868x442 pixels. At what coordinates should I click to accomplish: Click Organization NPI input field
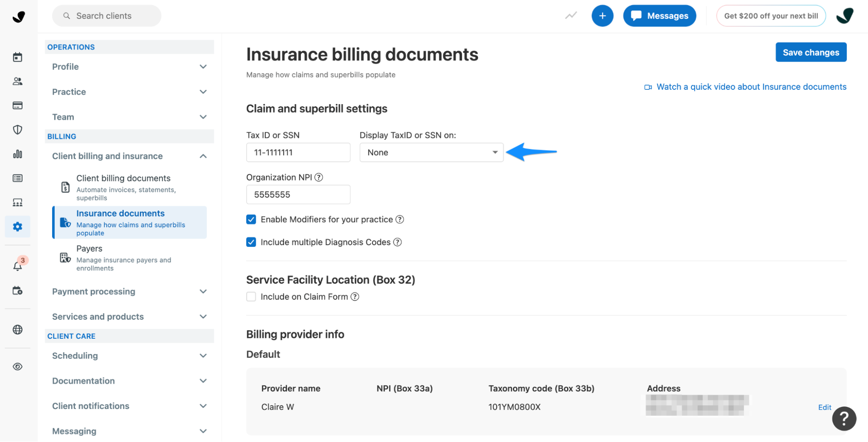click(298, 194)
